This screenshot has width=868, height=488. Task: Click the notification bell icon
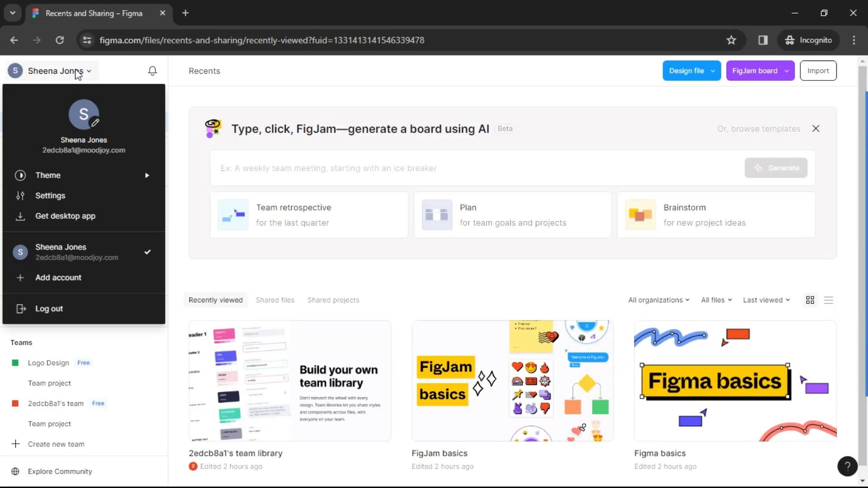(x=153, y=71)
